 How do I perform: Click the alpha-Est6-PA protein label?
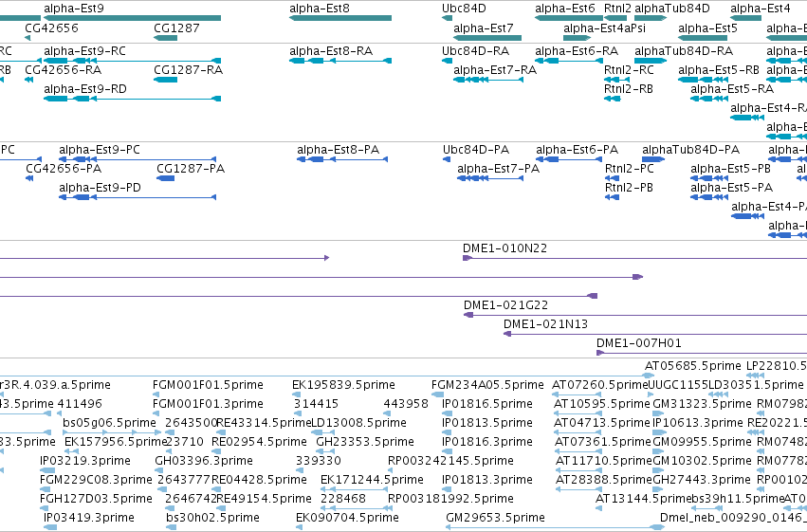tap(577, 150)
